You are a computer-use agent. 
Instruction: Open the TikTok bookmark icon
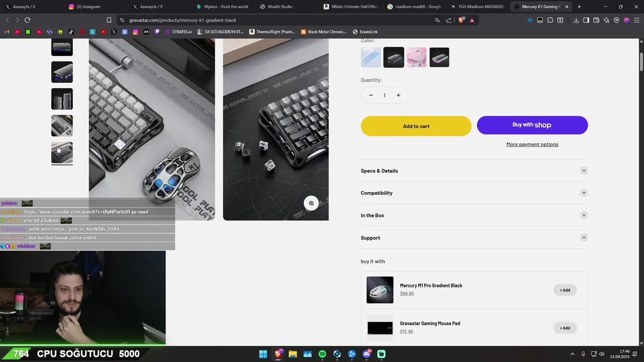70,32
